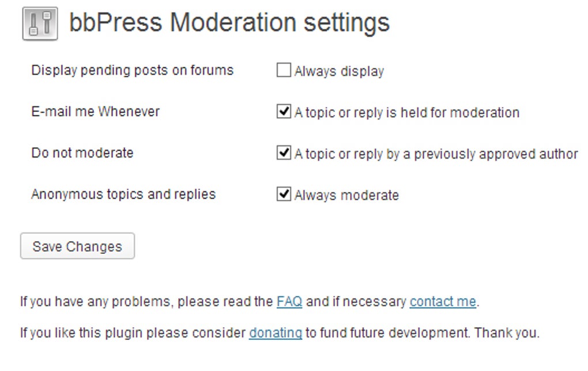The height and width of the screenshot is (371, 588).
Task: Click the 'Anonymous topics and replies' row title
Action: click(x=123, y=194)
